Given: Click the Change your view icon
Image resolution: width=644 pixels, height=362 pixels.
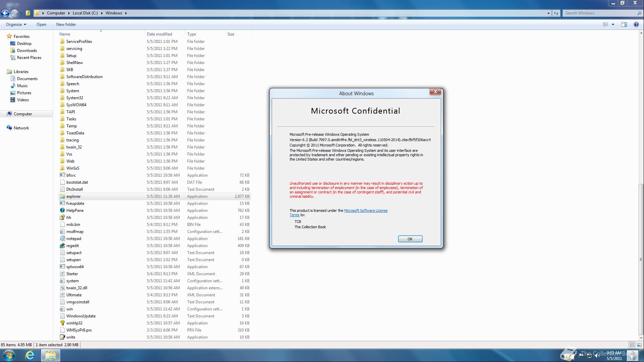Looking at the screenshot, I should [606, 24].
